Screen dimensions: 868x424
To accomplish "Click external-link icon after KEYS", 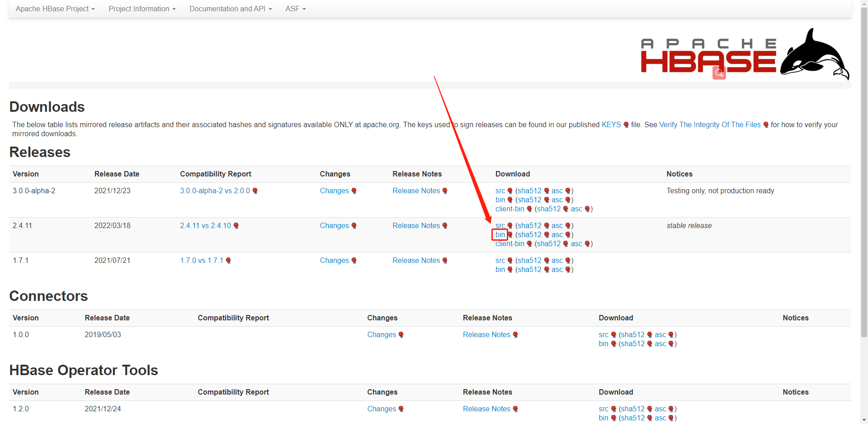I will point(626,125).
